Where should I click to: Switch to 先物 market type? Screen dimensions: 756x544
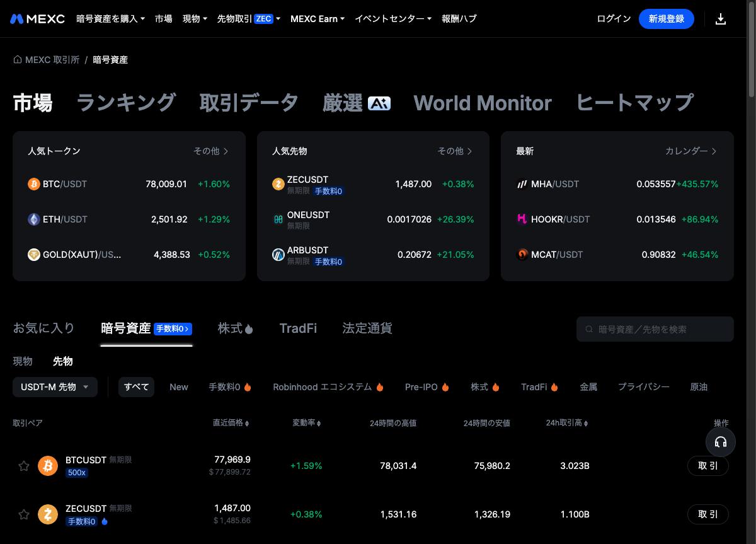[x=63, y=361]
